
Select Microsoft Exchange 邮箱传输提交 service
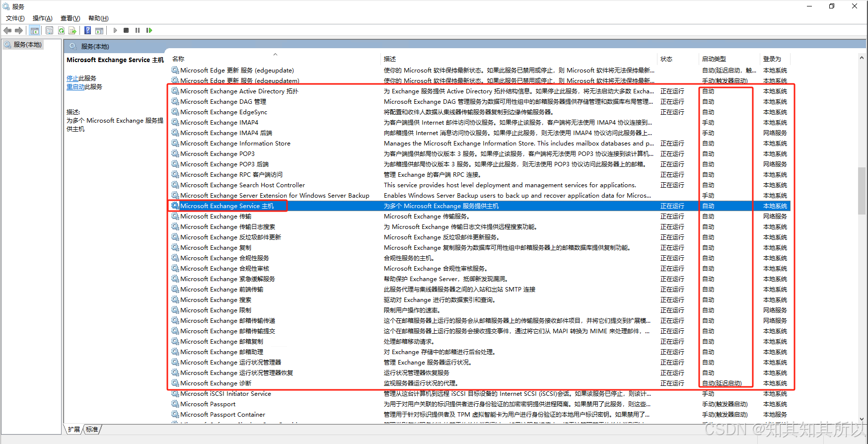tap(227, 331)
